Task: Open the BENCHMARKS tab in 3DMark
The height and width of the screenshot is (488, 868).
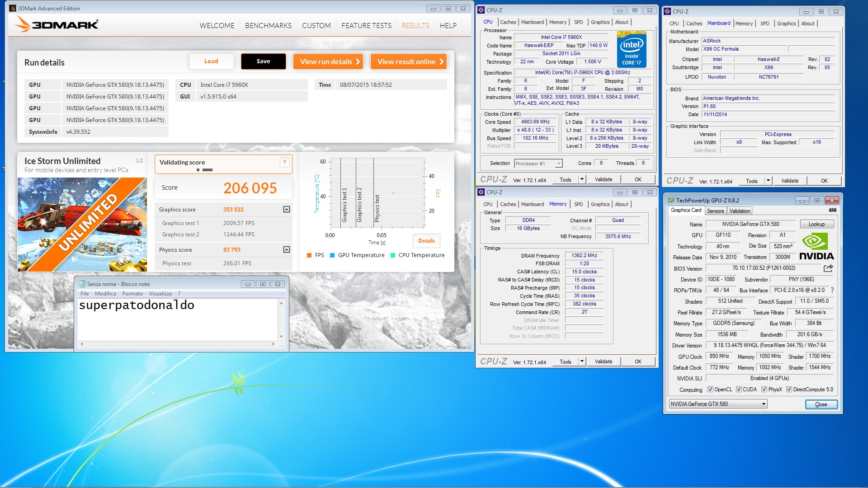Action: tap(268, 26)
